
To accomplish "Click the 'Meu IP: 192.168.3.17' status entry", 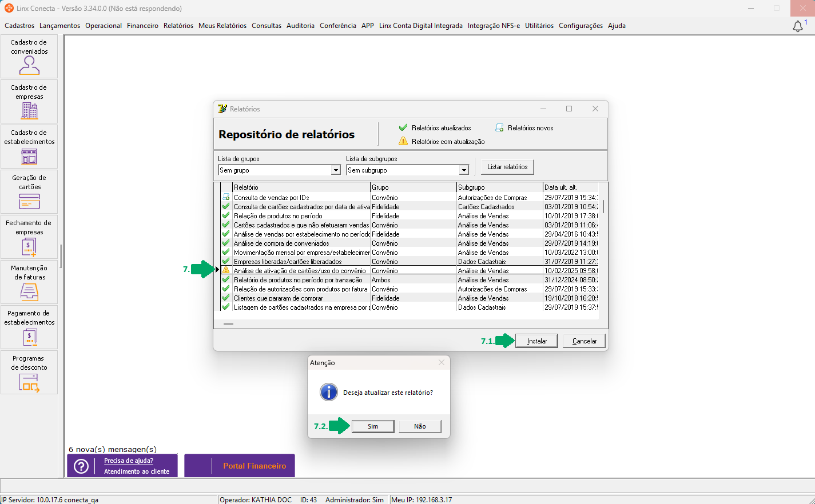I will (x=422, y=499).
